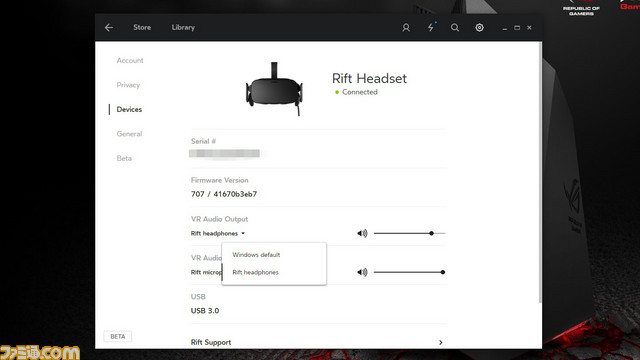Go back with the arrow icon
Screen dimensions: 640x360
tap(109, 27)
